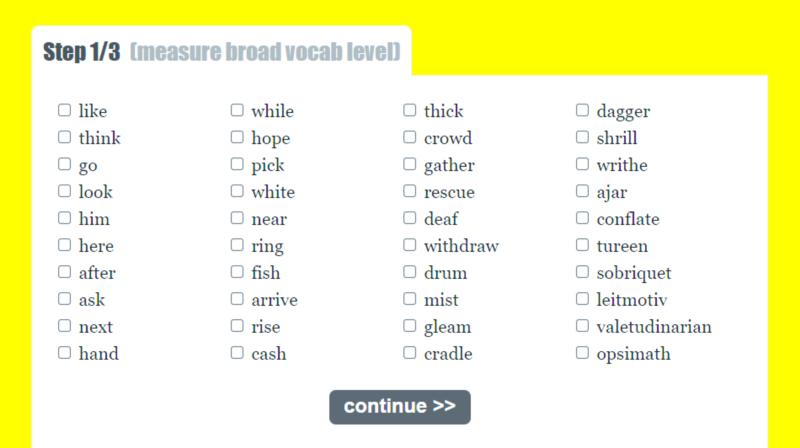Tick the 'opsimath' checkbox

click(582, 353)
